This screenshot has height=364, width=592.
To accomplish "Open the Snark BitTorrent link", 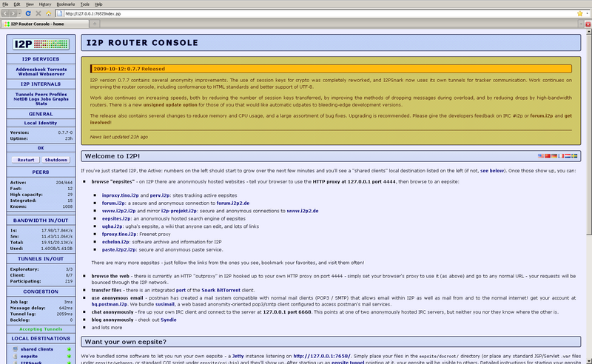I will [x=221, y=290].
